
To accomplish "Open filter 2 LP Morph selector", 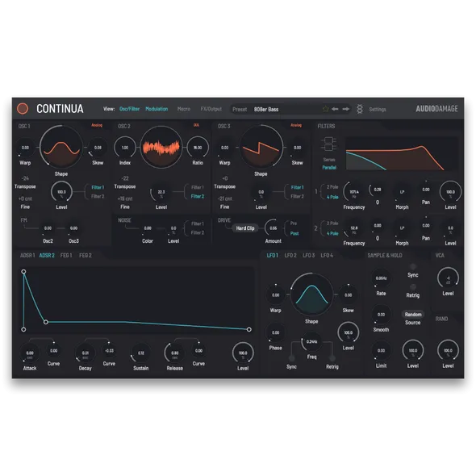I will click(402, 228).
